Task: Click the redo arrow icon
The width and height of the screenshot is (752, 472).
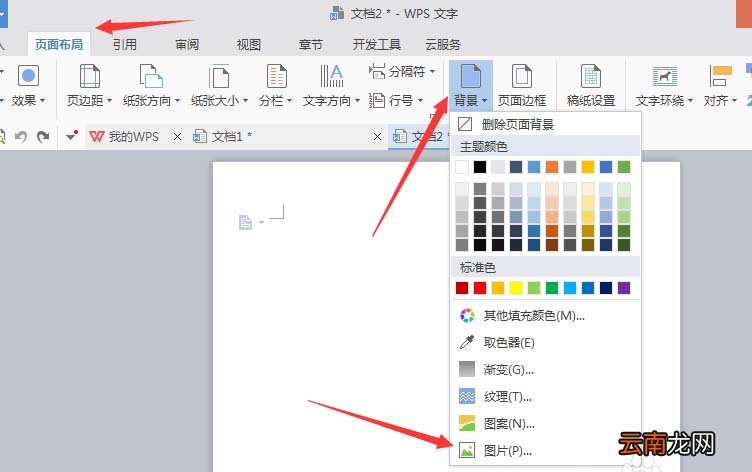Action: [x=43, y=137]
